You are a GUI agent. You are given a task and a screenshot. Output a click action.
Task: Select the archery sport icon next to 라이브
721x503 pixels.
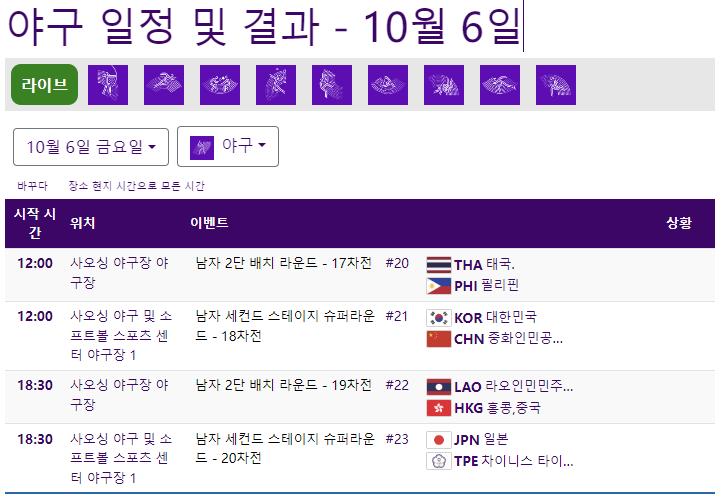(x=108, y=85)
